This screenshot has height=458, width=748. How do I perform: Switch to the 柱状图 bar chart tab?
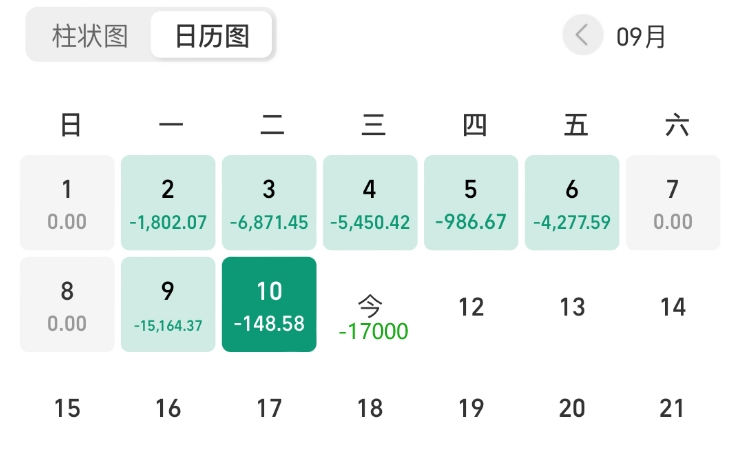(x=90, y=36)
